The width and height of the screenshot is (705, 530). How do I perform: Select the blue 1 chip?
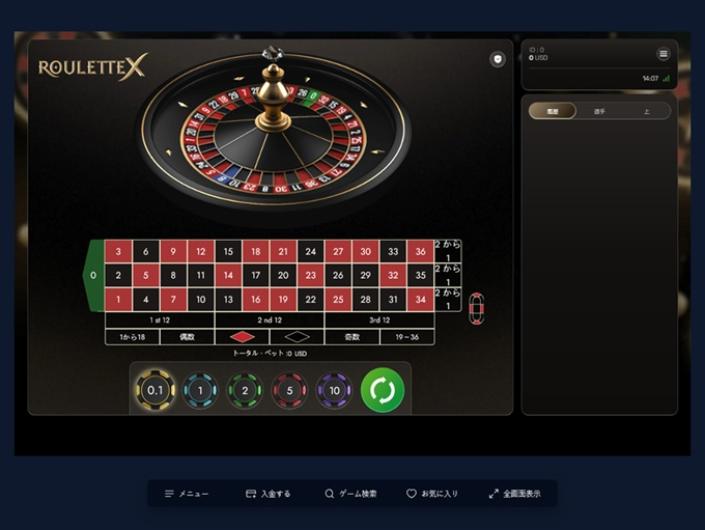click(200, 391)
